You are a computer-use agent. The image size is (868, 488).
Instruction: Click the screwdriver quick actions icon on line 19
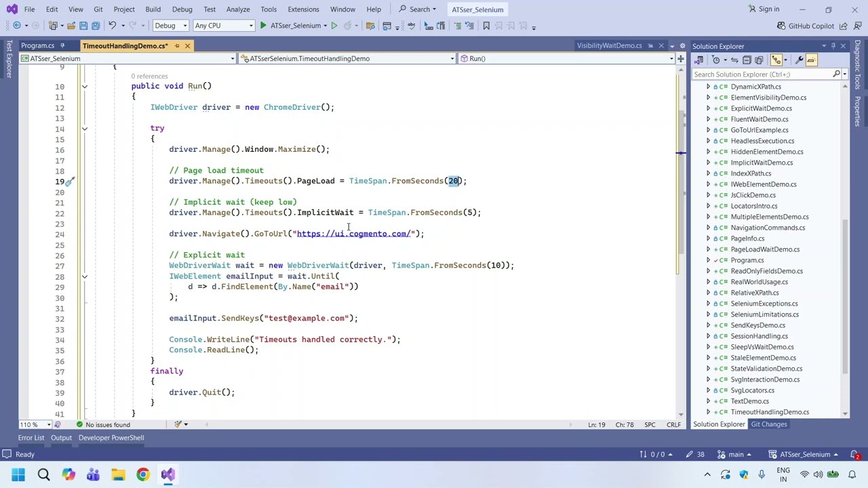pyautogui.click(x=69, y=181)
